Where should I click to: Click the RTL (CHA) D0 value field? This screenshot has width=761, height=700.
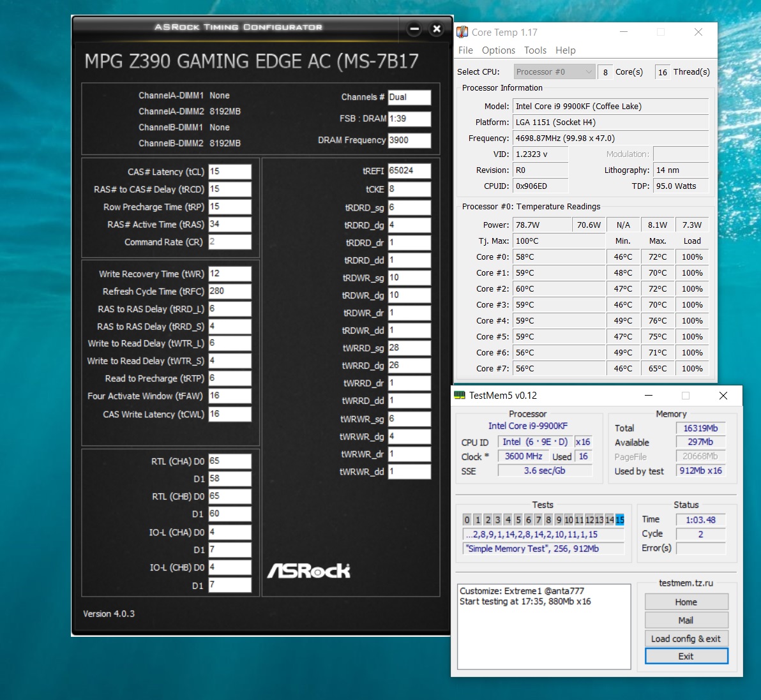coord(230,461)
